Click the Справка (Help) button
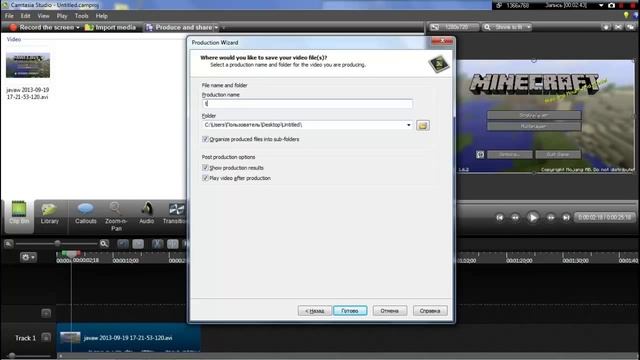 coord(430,311)
